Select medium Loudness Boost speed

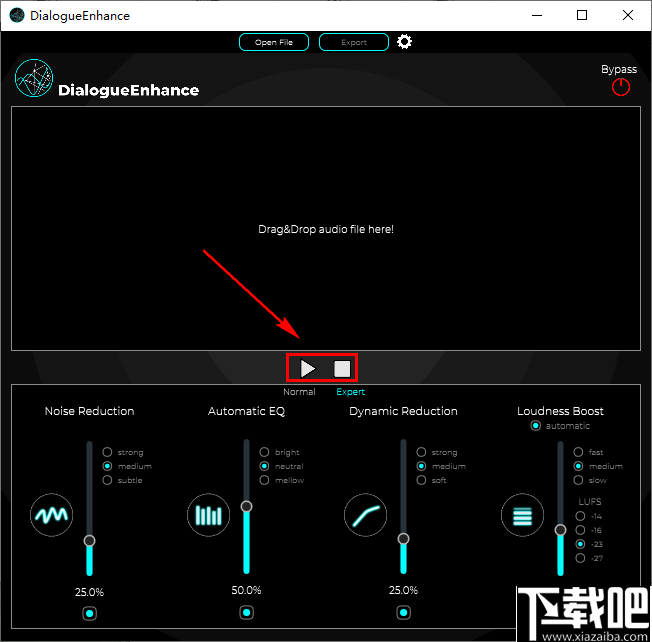pos(578,466)
